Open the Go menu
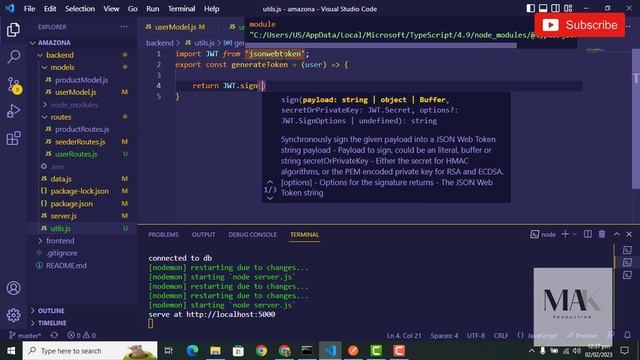 tap(133, 9)
